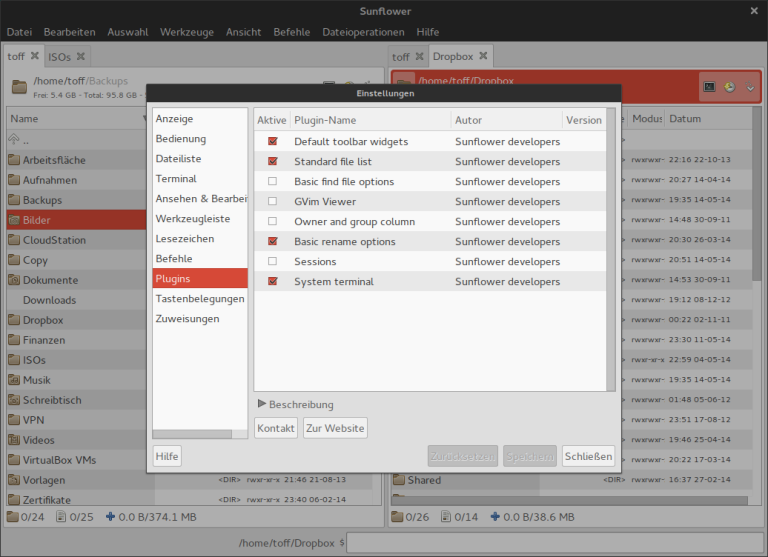Click file count icon beside 0/14
The width and height of the screenshot is (768, 557).
tap(446, 516)
